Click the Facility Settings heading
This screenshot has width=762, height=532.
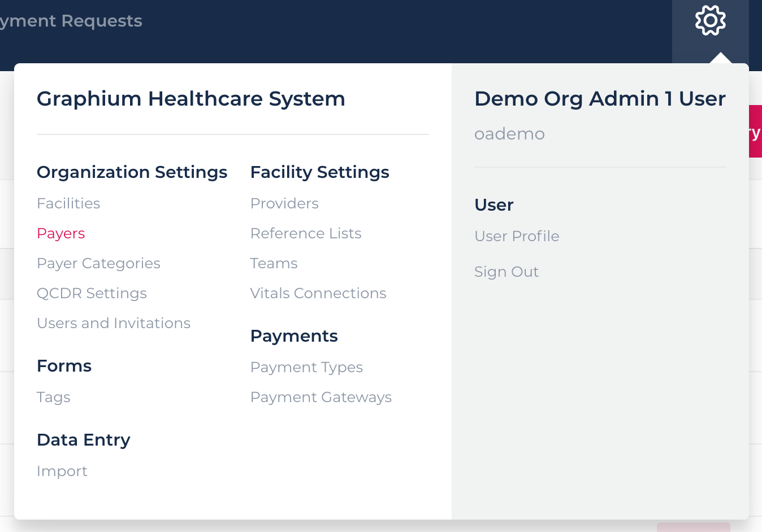(319, 172)
